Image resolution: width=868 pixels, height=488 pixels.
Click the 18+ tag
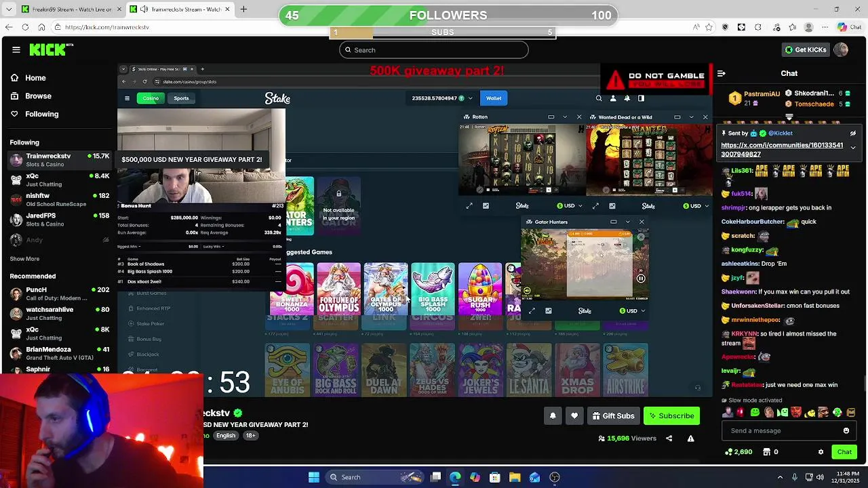(250, 436)
